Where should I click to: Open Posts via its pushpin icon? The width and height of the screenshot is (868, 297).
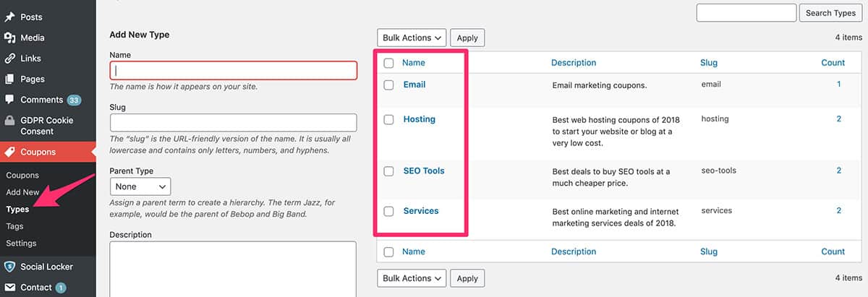[x=10, y=17]
